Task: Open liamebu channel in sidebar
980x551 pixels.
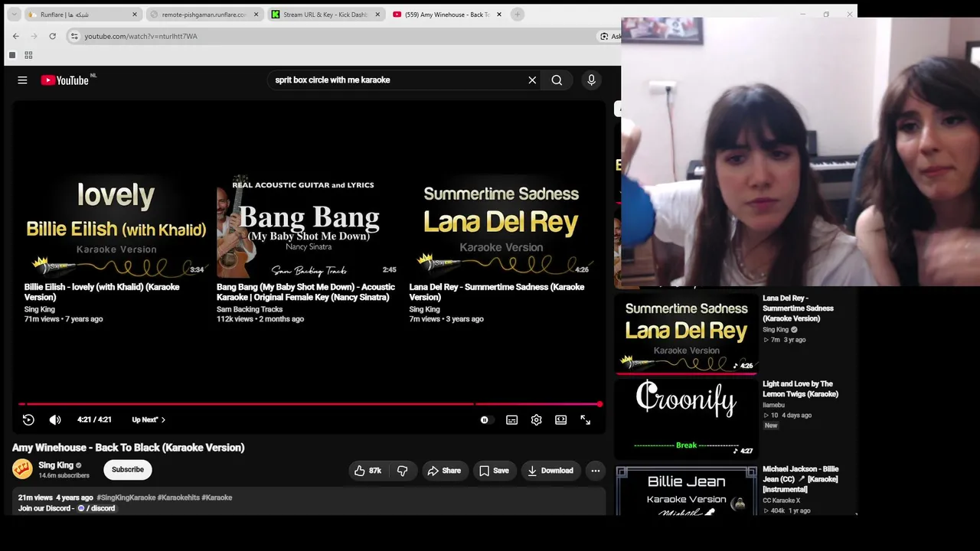Action: (x=773, y=405)
